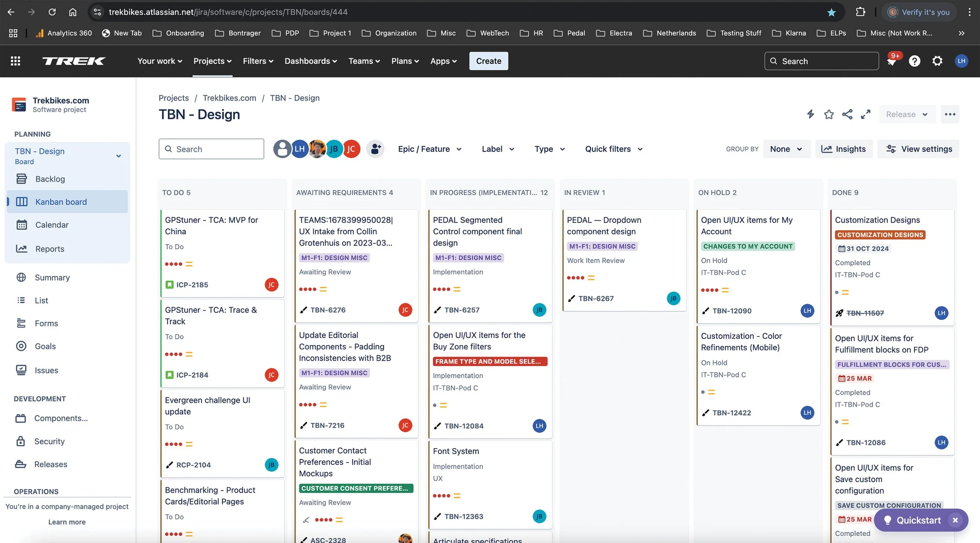Open the help question mark icon

point(914,61)
